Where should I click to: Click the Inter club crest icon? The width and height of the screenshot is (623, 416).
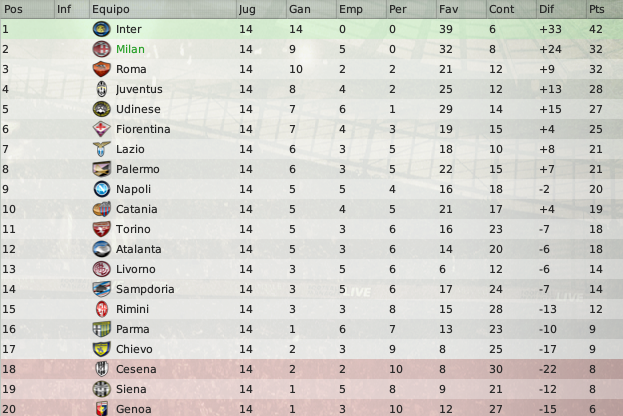coord(101,29)
